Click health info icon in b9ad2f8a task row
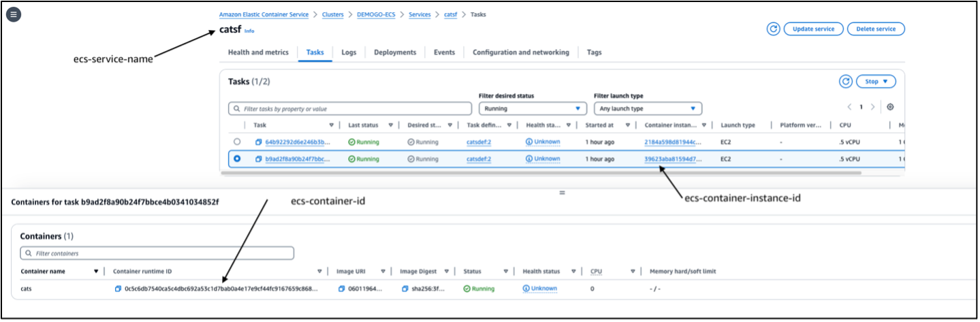 click(x=529, y=159)
